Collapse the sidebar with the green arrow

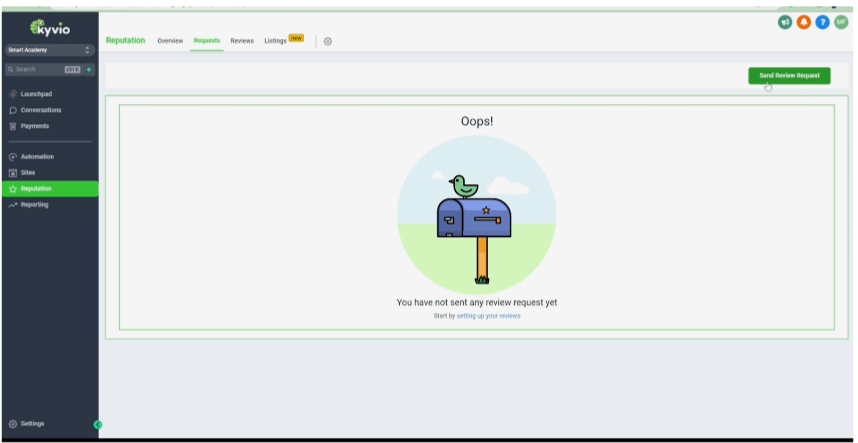pyautogui.click(x=98, y=424)
